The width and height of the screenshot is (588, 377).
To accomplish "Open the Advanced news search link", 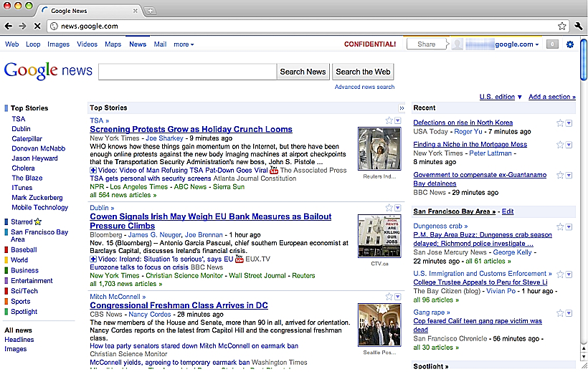I will click(x=364, y=87).
